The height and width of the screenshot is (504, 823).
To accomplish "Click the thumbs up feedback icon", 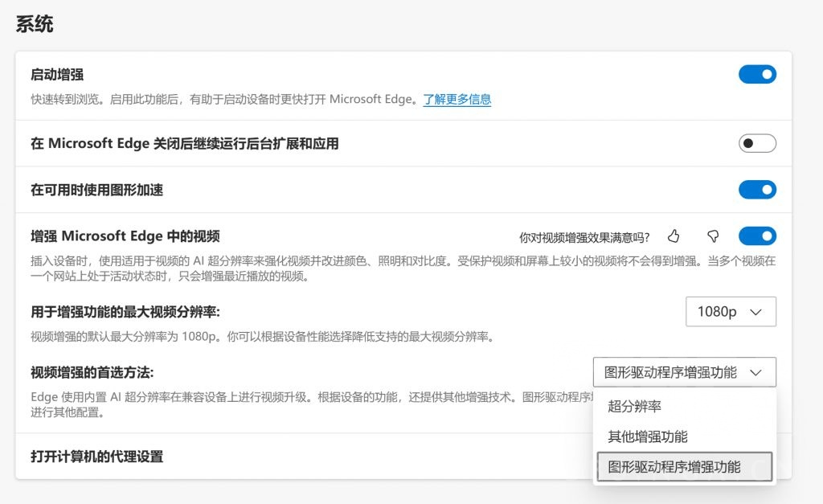I will coord(674,236).
